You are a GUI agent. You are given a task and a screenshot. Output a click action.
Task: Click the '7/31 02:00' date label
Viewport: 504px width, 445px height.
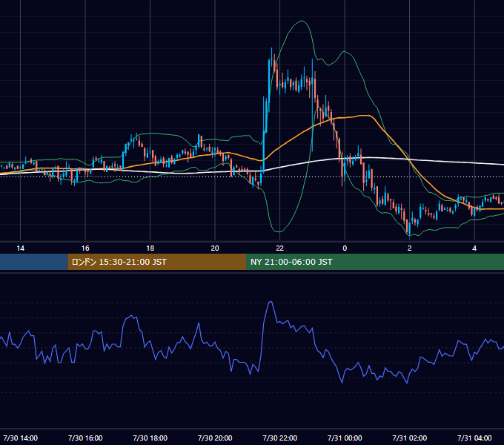click(x=409, y=438)
